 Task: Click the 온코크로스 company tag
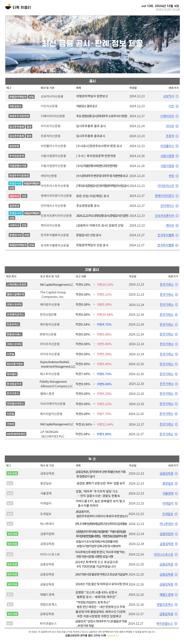13,393
